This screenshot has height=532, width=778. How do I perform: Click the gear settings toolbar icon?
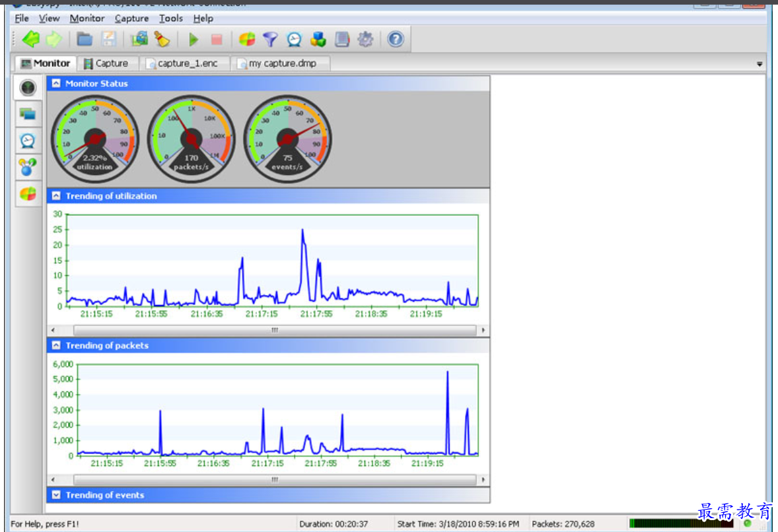[365, 40]
